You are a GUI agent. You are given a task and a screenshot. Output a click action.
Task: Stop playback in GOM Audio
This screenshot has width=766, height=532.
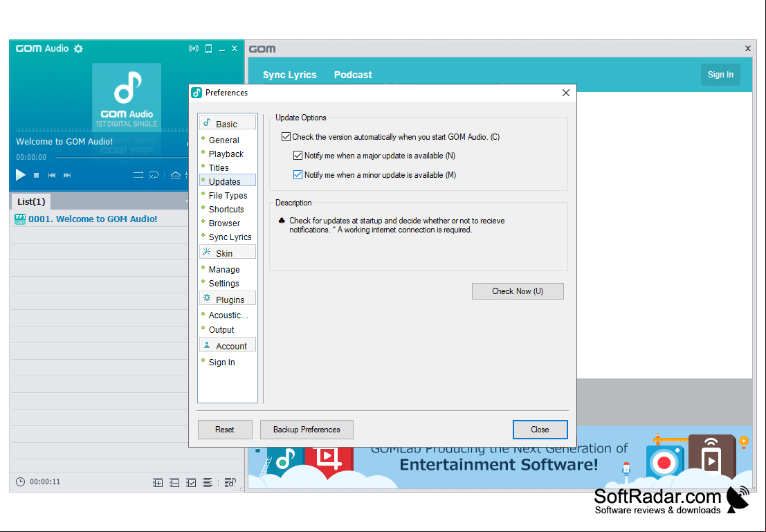pyautogui.click(x=36, y=176)
